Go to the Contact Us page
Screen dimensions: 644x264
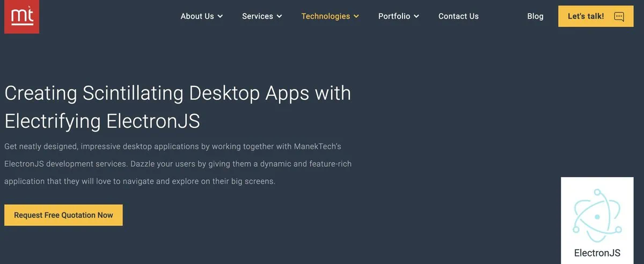pos(458,16)
